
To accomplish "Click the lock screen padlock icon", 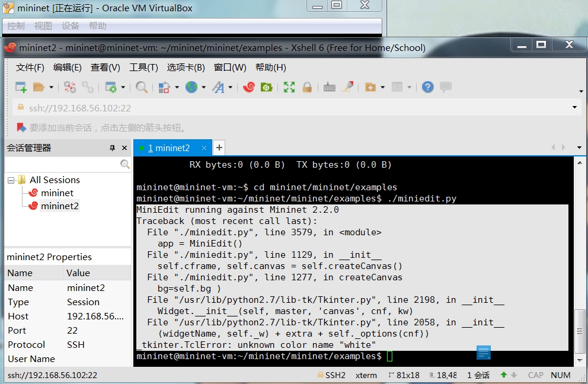I will [307, 87].
